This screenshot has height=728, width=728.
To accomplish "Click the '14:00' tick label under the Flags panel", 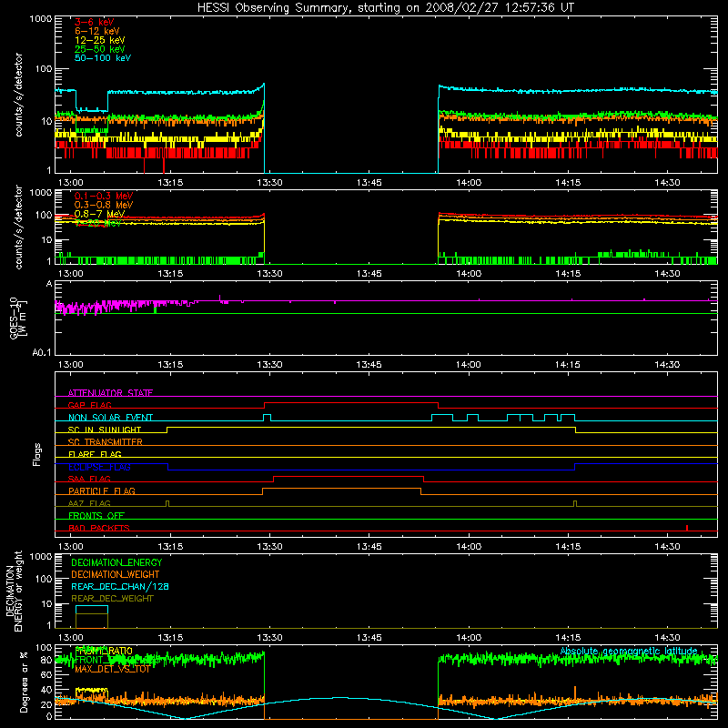I will (469, 547).
